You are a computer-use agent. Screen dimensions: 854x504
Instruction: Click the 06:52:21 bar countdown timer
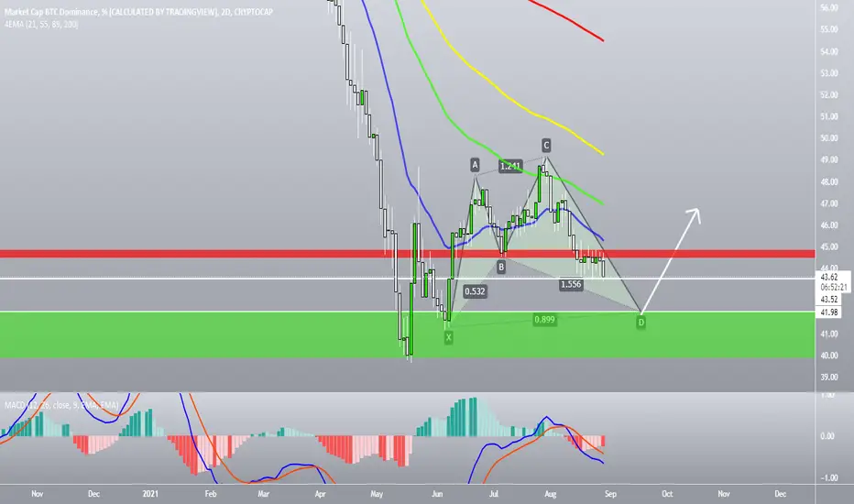point(833,287)
